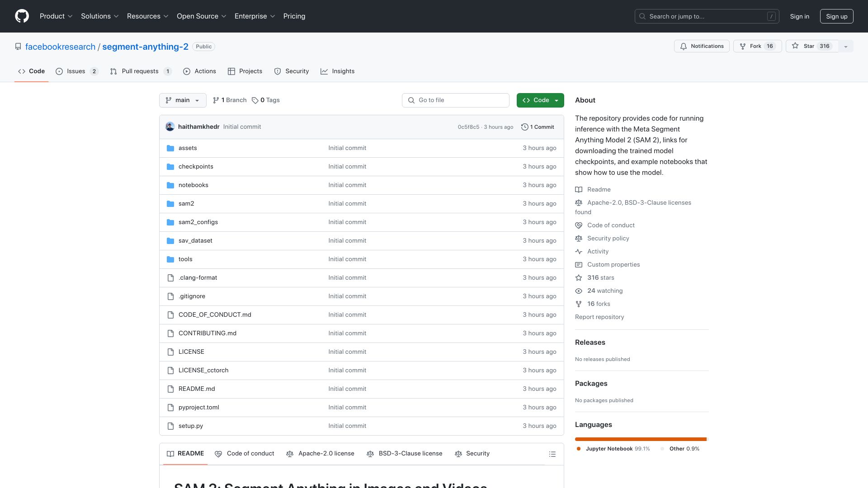Expand the green Code button menu

(540, 100)
